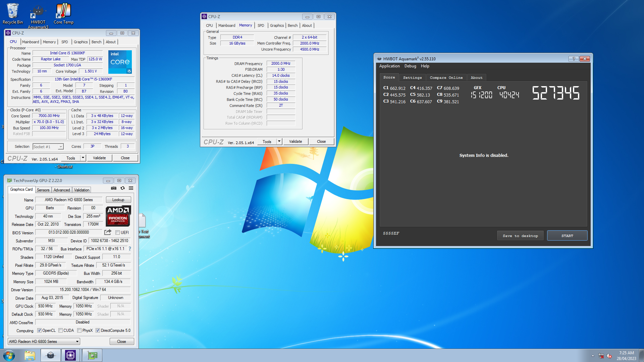Viewport: 644px width, 362px height.
Task: Toggle the UEFI checkbox
Action: (117, 233)
